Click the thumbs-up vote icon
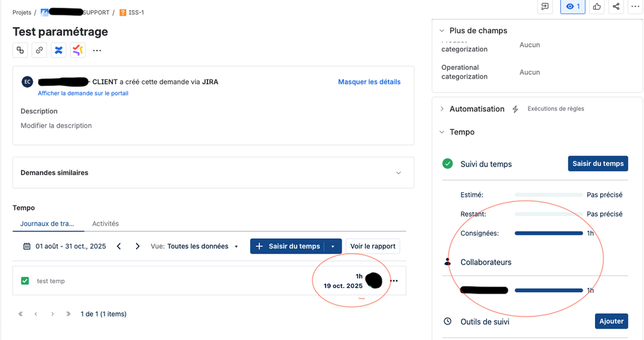 [597, 6]
